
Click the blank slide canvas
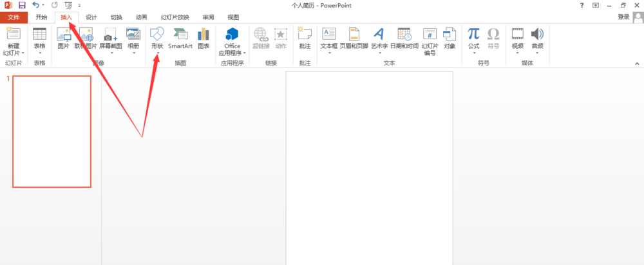(x=369, y=168)
